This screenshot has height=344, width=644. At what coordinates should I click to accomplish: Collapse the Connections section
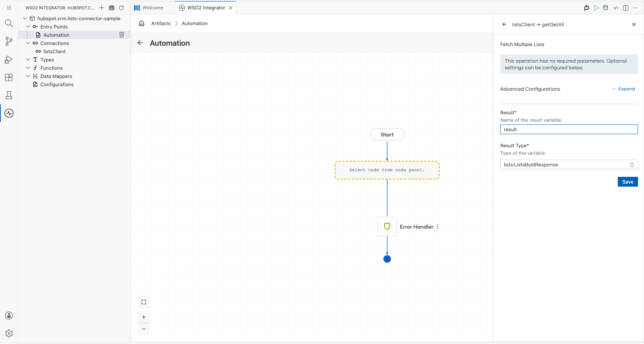(28, 43)
